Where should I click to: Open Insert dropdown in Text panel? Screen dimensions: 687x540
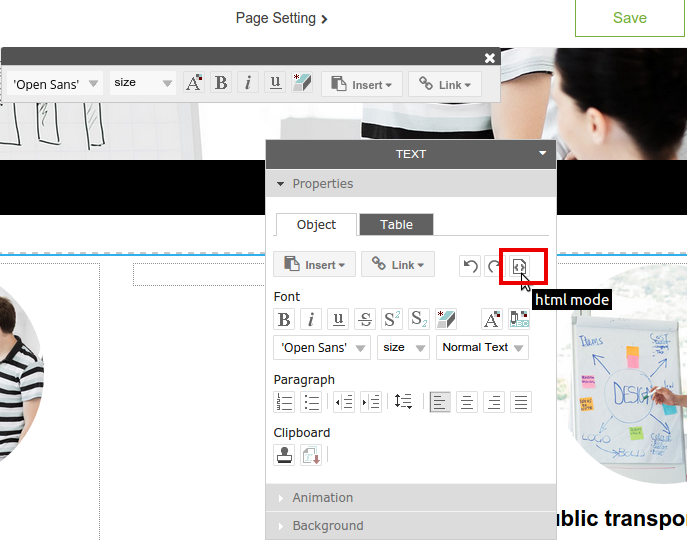coord(314,264)
